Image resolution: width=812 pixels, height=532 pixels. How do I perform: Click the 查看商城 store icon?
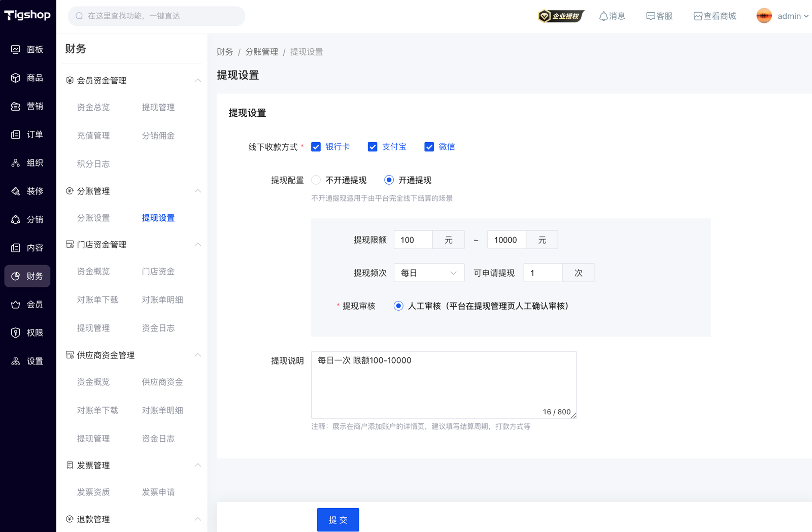698,16
